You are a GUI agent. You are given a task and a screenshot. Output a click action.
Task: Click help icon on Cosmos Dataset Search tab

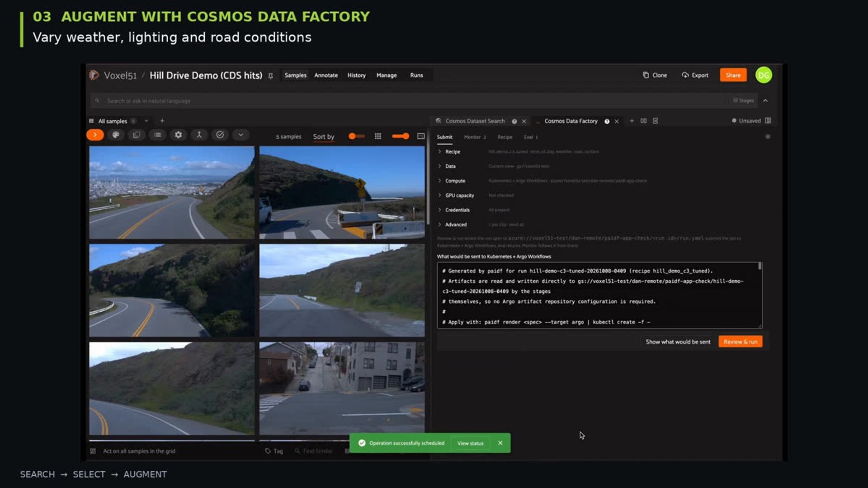[x=514, y=121]
